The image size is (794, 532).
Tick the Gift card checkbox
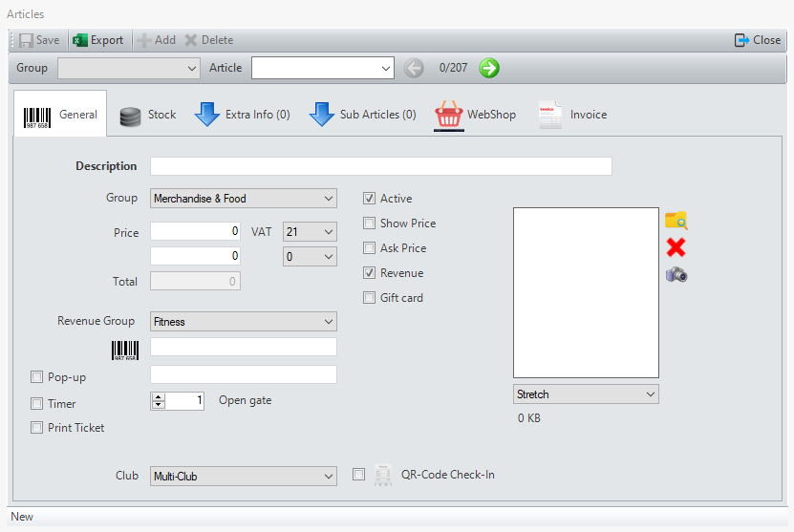coord(370,298)
